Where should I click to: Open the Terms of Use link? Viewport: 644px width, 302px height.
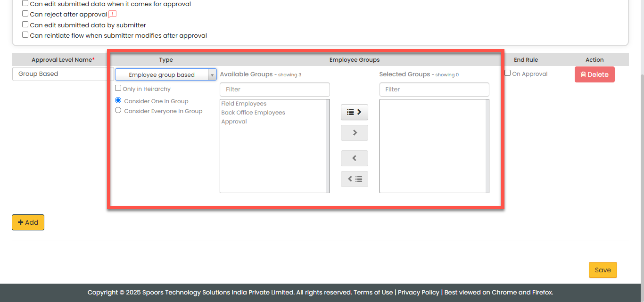[373, 292]
